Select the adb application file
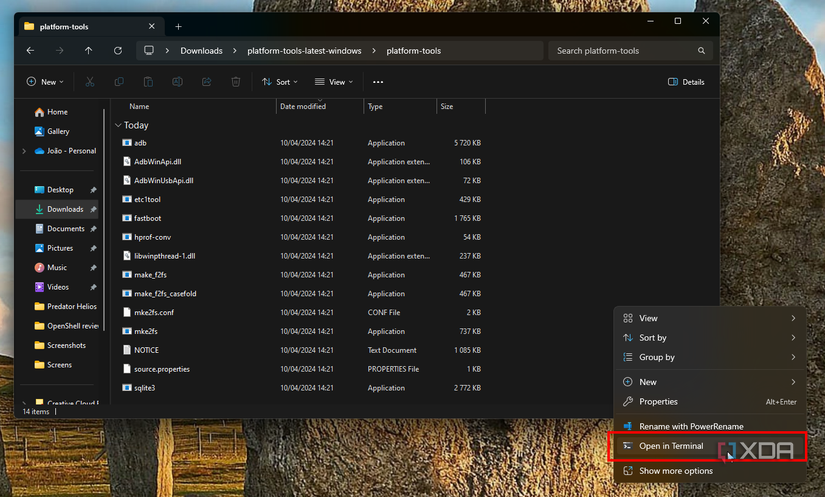Image resolution: width=825 pixels, height=497 pixels. 140,143
